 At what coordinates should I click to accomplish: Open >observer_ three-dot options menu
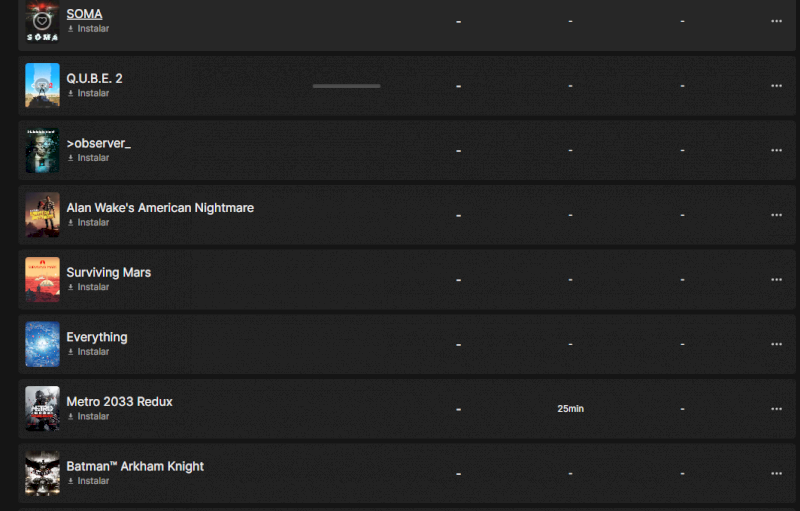(x=776, y=150)
